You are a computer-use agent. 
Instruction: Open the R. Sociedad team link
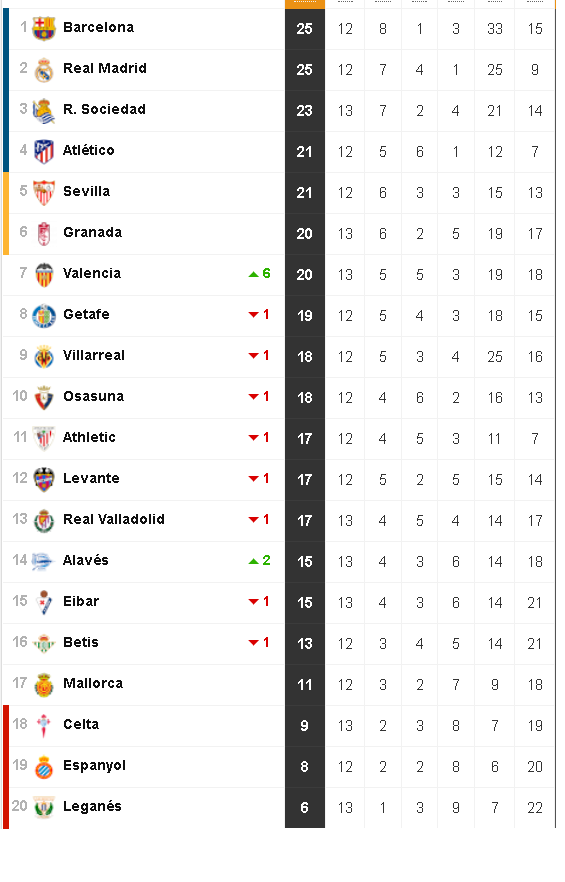105,109
